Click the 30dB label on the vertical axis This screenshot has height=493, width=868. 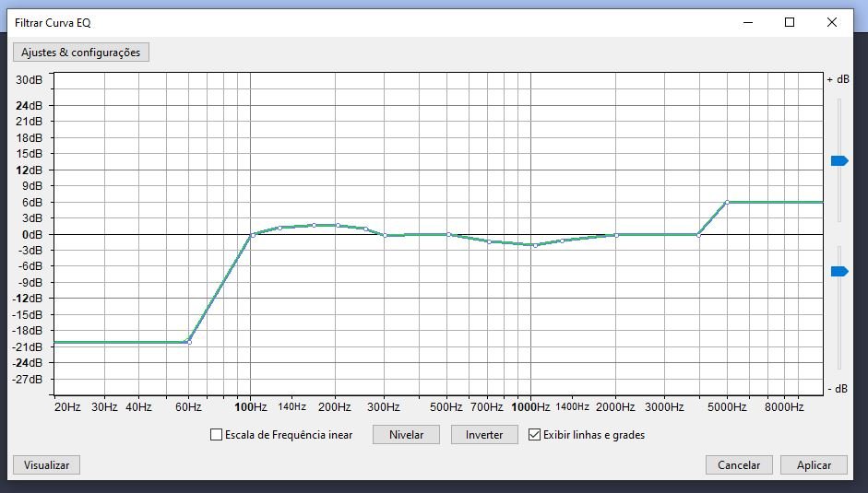coord(29,79)
